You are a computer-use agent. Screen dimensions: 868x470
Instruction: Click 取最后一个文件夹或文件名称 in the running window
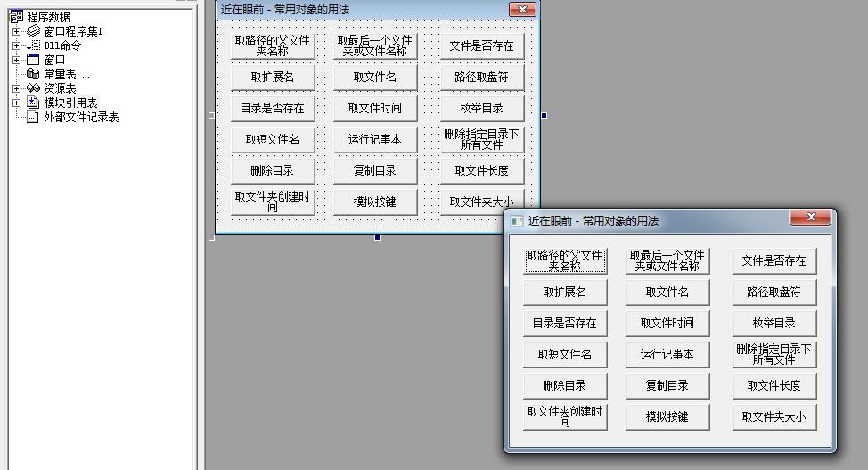point(667,260)
